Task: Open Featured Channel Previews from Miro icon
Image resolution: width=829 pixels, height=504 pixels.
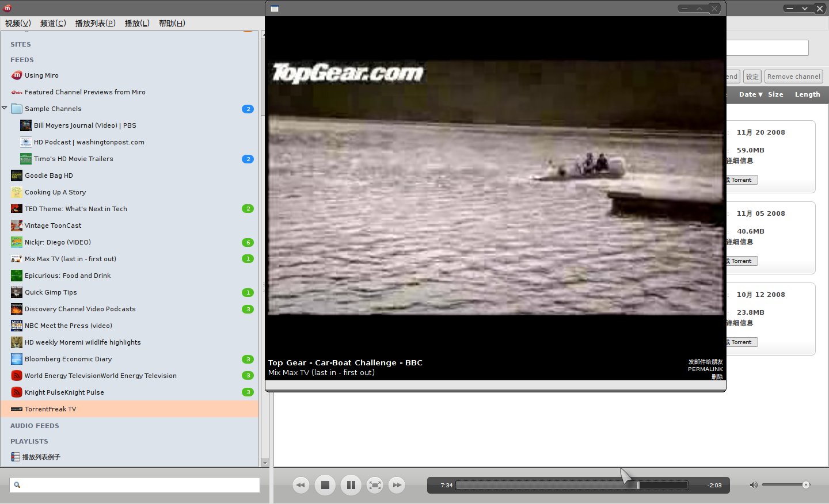Action: coord(17,92)
